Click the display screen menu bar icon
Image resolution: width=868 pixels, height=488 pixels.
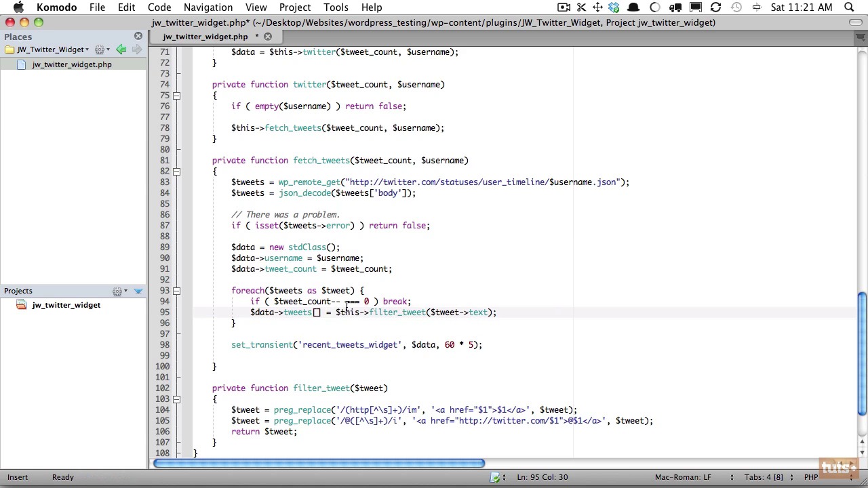(x=696, y=7)
